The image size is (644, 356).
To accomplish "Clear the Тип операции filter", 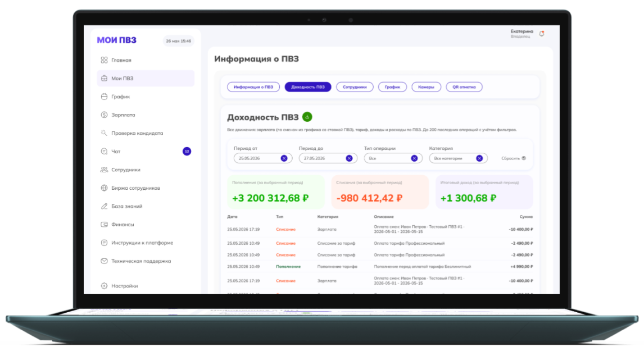I will tap(414, 158).
